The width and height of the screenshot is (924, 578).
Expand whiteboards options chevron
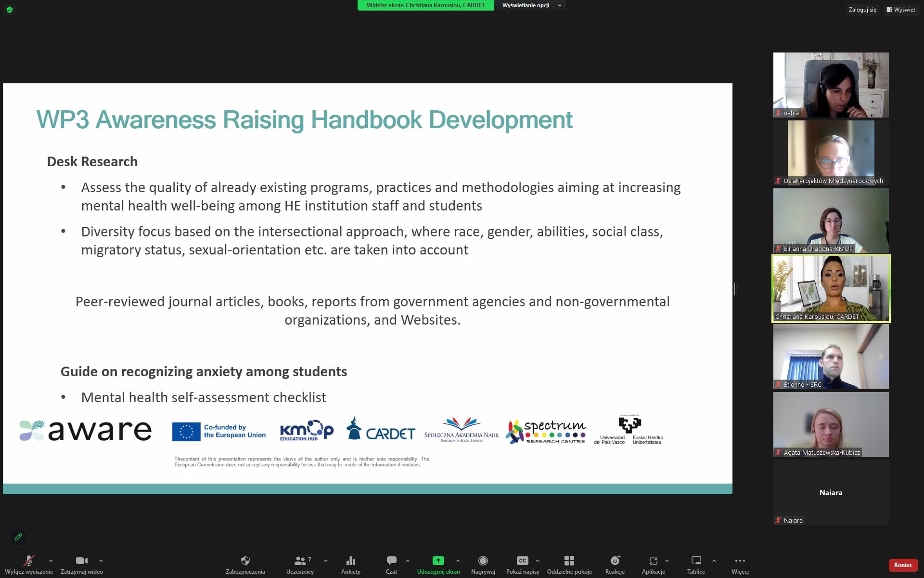coord(714,561)
